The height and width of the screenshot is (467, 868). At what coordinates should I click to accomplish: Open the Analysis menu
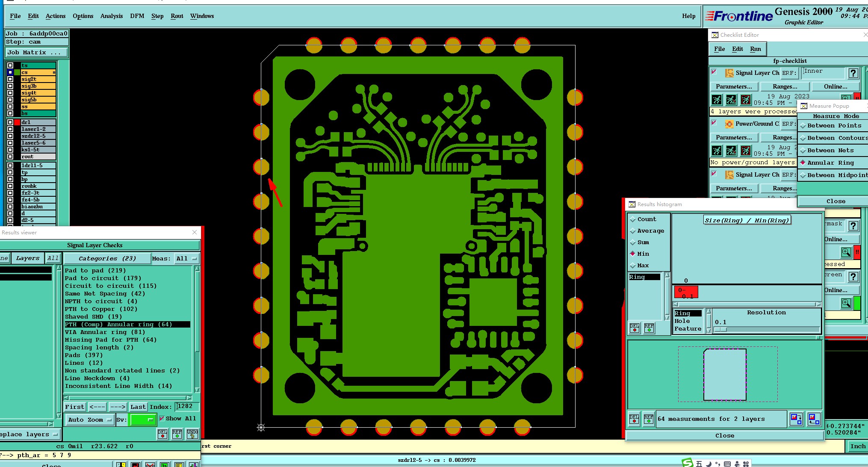click(x=112, y=16)
